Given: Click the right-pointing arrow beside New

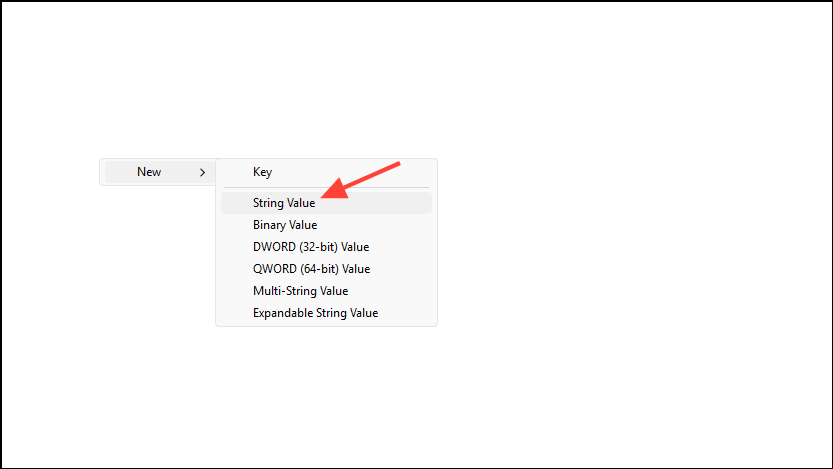Looking at the screenshot, I should pyautogui.click(x=202, y=172).
